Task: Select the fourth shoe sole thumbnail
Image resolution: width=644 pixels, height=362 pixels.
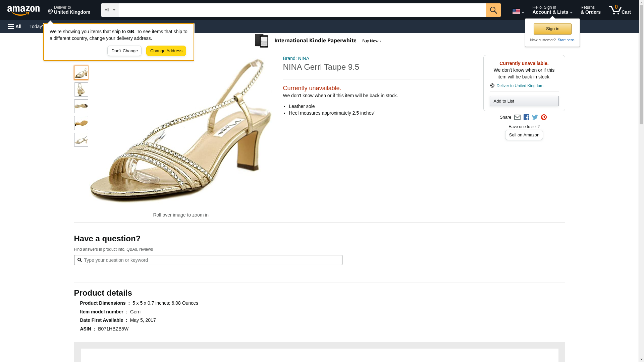Action: [x=81, y=123]
